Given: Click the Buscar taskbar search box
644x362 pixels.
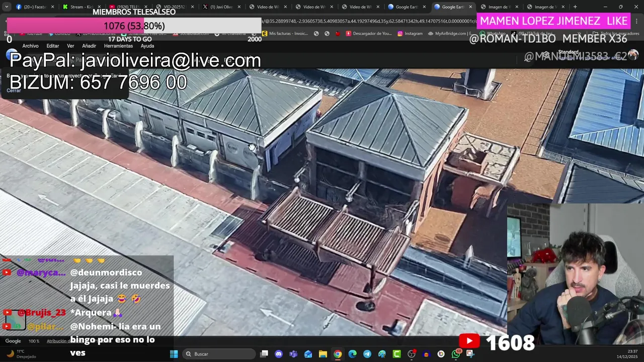Looking at the screenshot, I should coord(218,354).
